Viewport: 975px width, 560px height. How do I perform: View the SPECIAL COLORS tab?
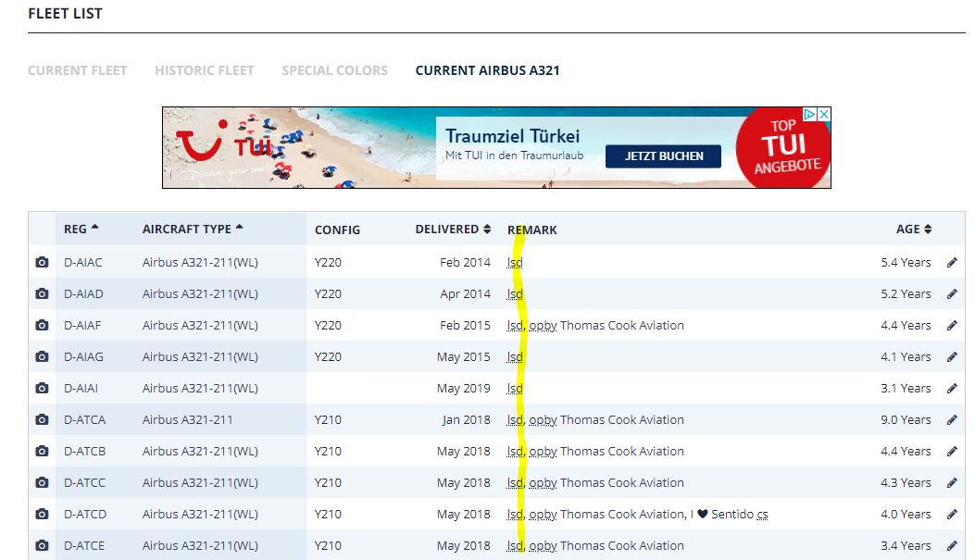333,69
